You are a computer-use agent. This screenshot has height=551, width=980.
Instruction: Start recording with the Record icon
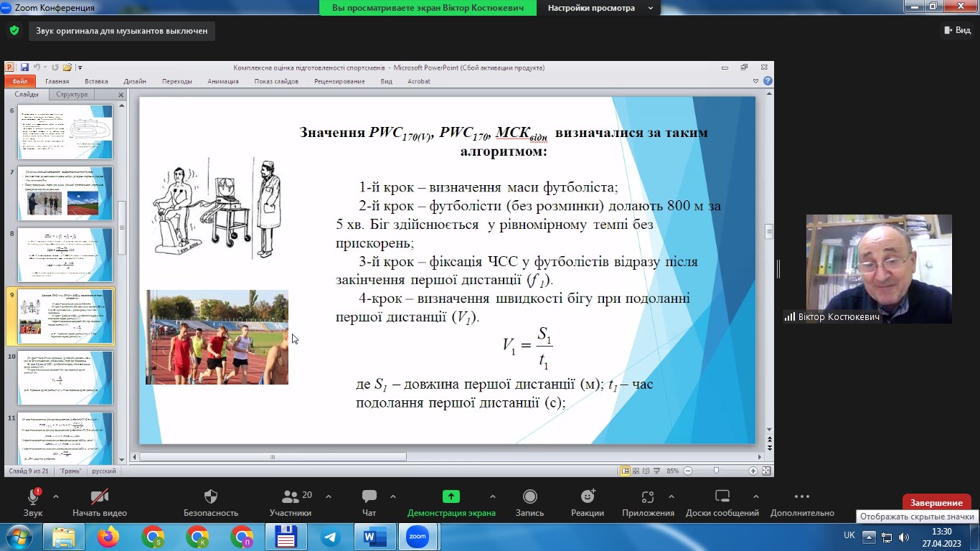(x=529, y=497)
